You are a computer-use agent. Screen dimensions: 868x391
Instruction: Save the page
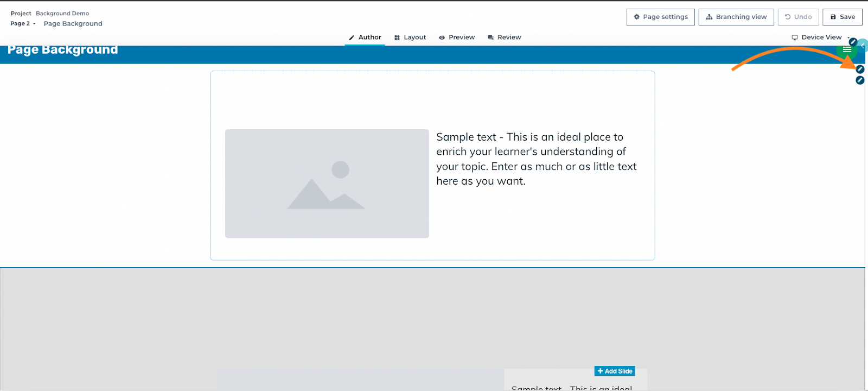coord(842,17)
